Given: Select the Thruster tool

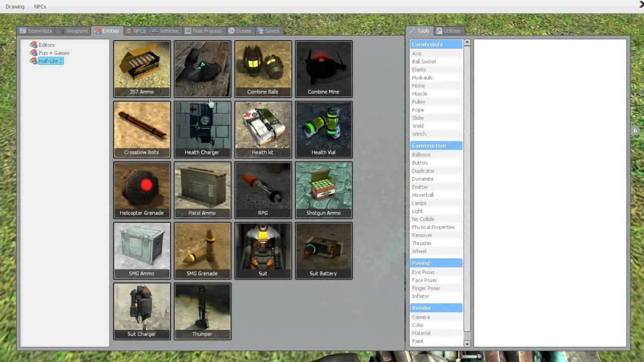Looking at the screenshot, I should 436,243.
